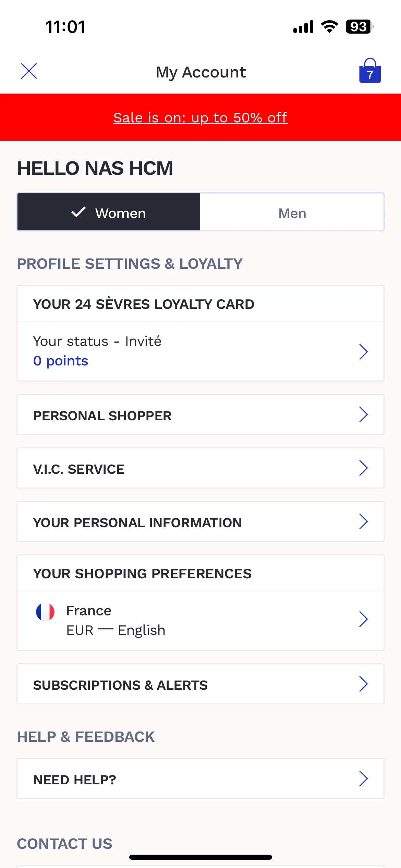Tap the checkmark on the Women option
This screenshot has height=868, width=401.
pyautogui.click(x=78, y=212)
